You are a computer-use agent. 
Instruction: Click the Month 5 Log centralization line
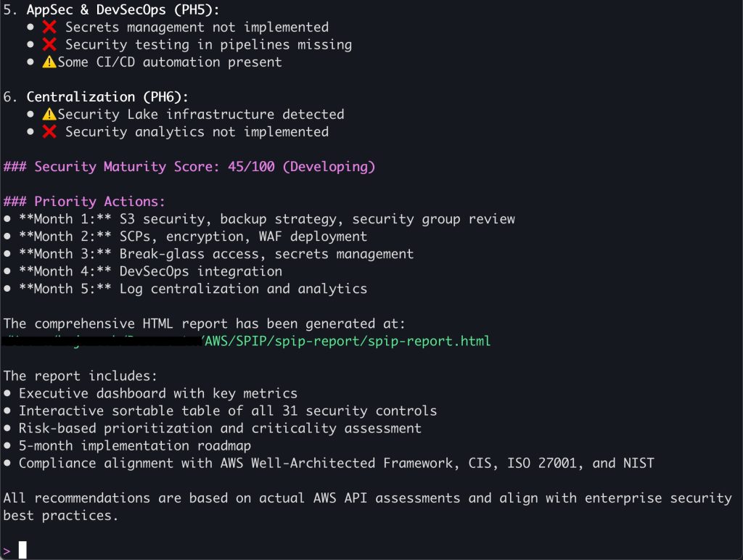tap(193, 289)
